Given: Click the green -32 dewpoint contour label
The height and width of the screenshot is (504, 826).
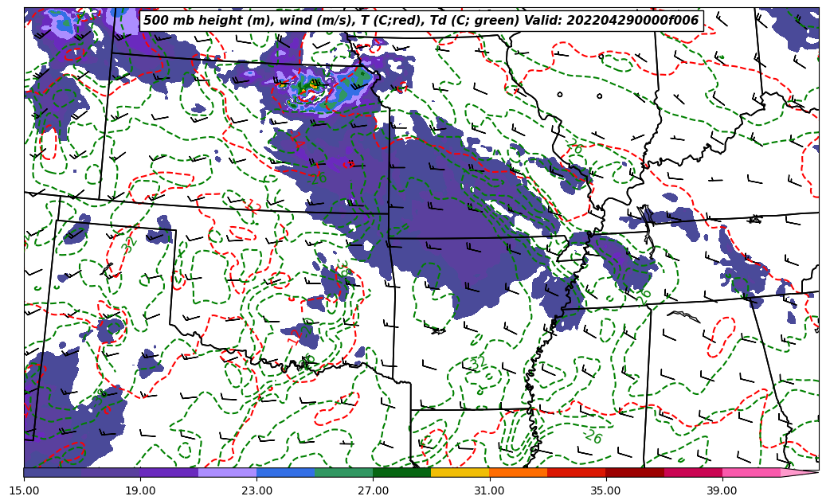Looking at the screenshot, I should click(x=476, y=365).
